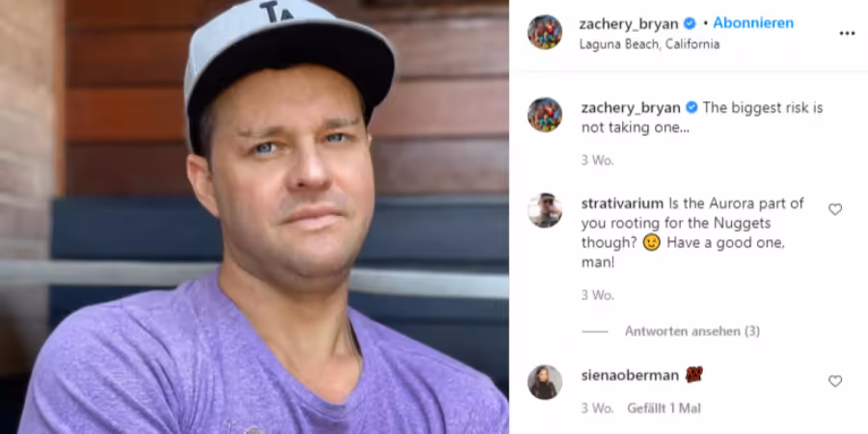Open the three-dots more options menu
868x434 pixels.
click(x=847, y=33)
